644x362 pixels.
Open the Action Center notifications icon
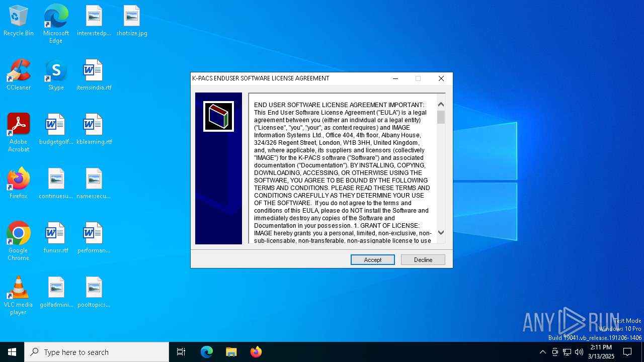pos(627,352)
